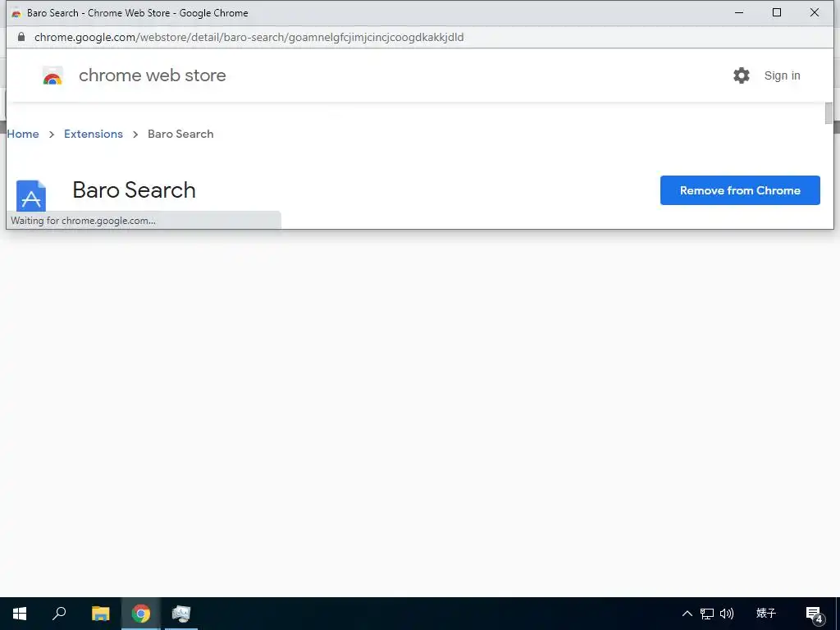Viewport: 840px width, 630px height.
Task: Click the address bar URL
Action: tap(249, 37)
